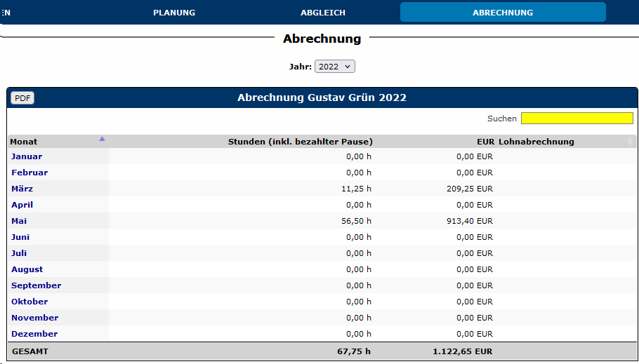This screenshot has width=639, height=364.
Task: Click the Abrechnung page heading
Action: pos(322,39)
